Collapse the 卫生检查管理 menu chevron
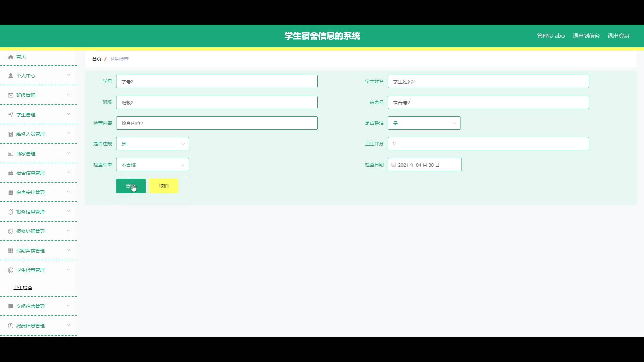644x362 pixels. pyautogui.click(x=68, y=270)
